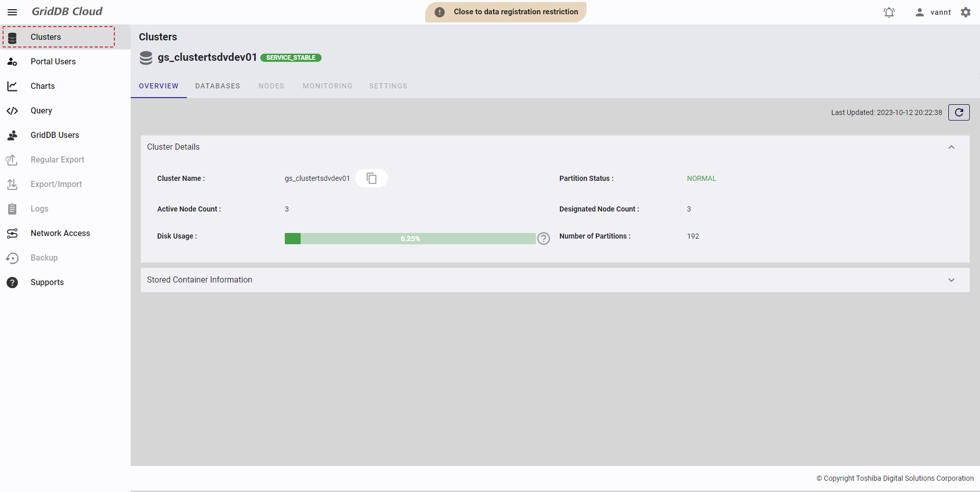This screenshot has width=980, height=492.
Task: Click the vannt username
Action: point(941,12)
